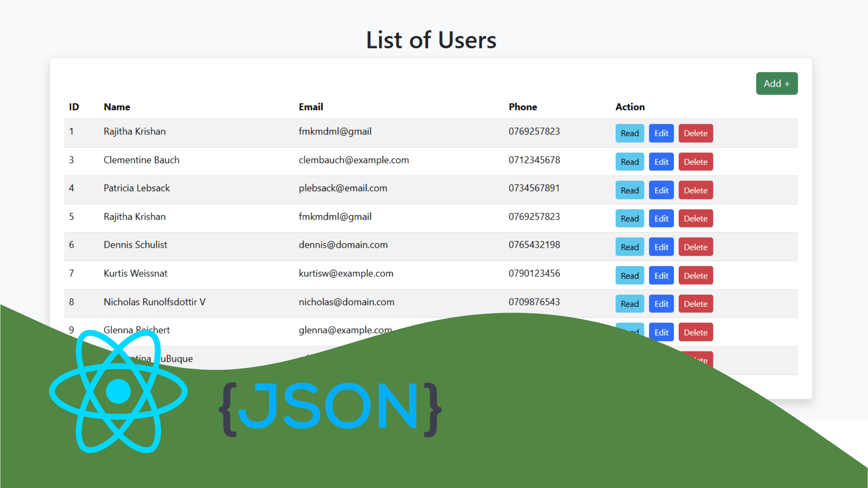Delete Nicholas Runolfsdottir V's record
The height and width of the screenshot is (488, 868).
point(696,304)
